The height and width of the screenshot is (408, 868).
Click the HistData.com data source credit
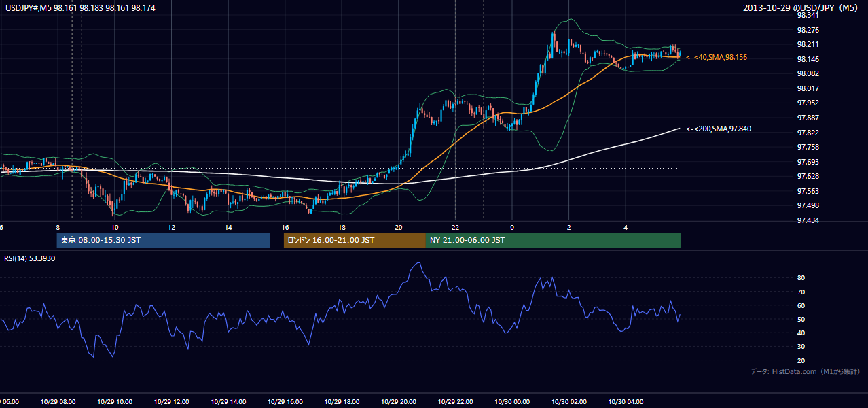coord(806,371)
